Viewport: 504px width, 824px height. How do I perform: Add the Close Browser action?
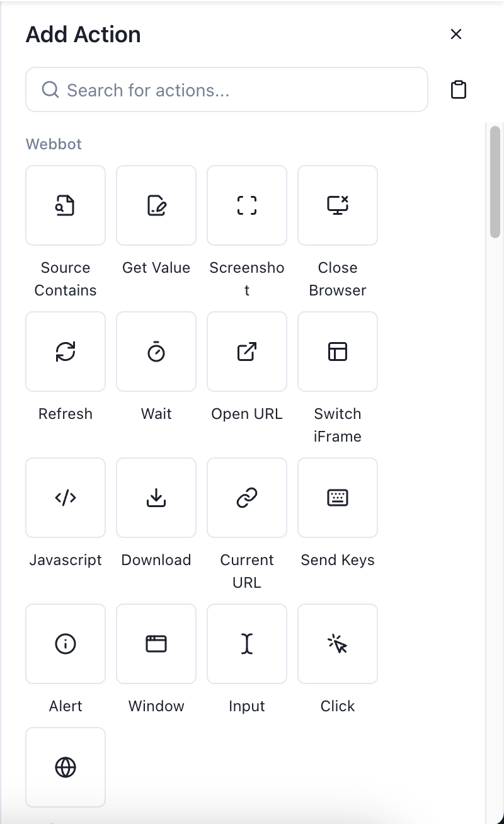point(338,205)
